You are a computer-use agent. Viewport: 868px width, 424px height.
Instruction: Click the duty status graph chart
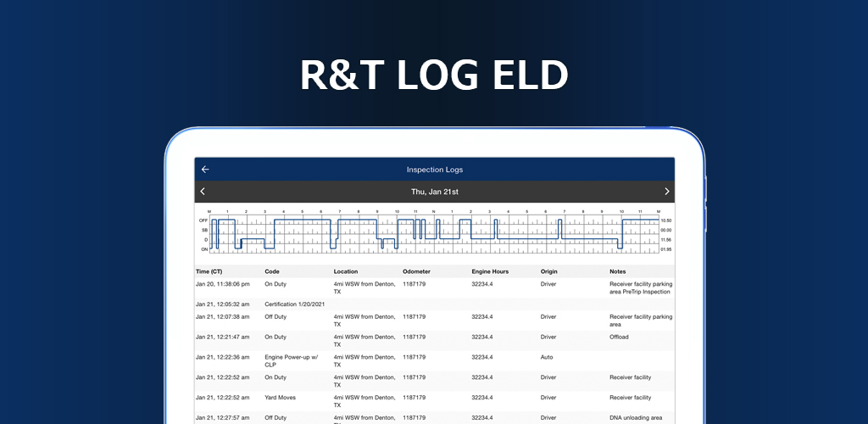(x=433, y=231)
